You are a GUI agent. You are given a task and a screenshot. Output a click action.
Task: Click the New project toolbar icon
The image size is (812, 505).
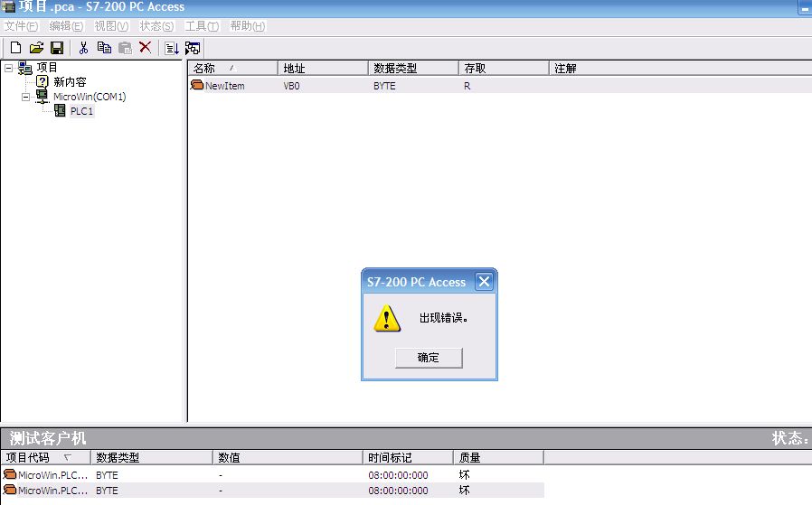pyautogui.click(x=15, y=48)
